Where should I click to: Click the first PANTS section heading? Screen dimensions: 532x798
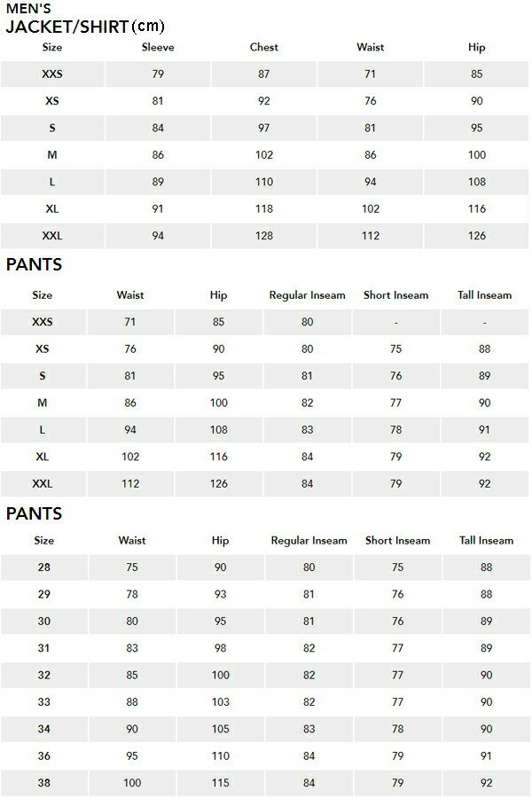pos(34,265)
